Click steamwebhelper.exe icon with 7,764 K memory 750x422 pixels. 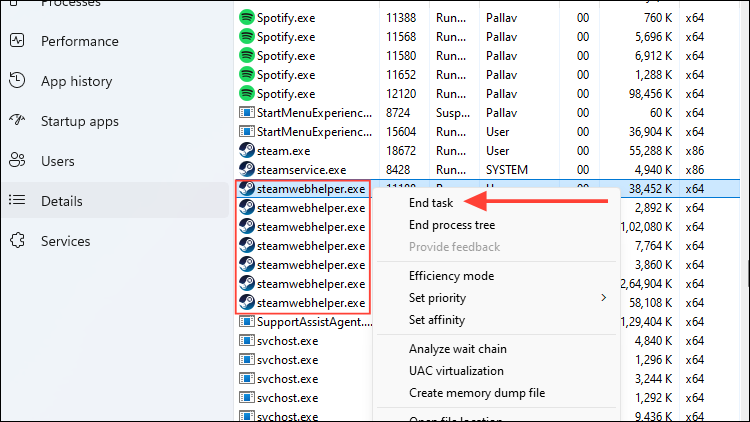pyautogui.click(x=246, y=245)
